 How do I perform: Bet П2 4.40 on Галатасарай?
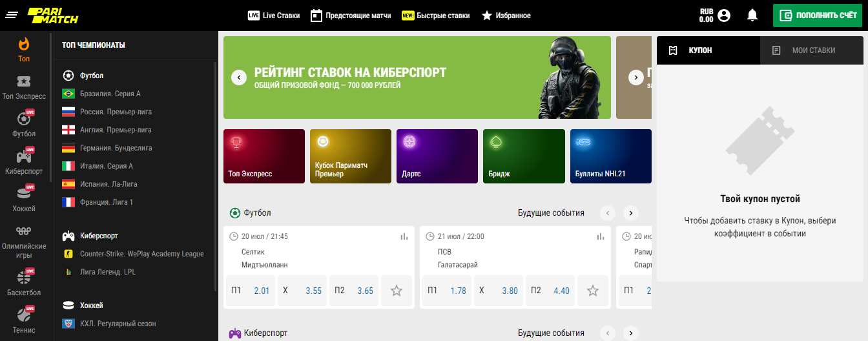tap(550, 291)
